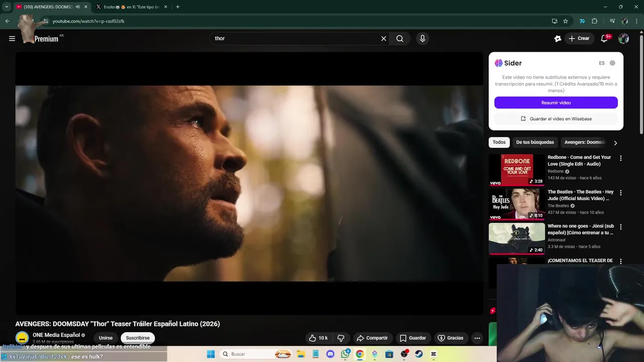Open the 7TV extension icon

(x=582, y=21)
